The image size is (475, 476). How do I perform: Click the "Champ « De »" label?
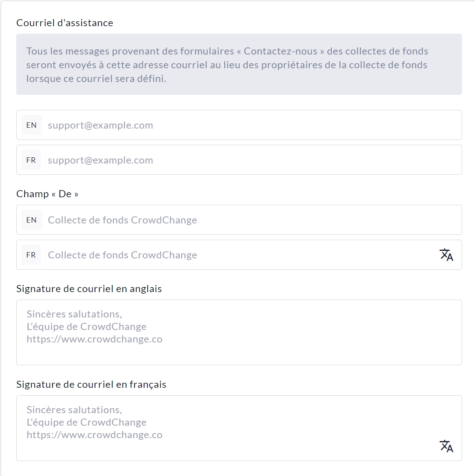(47, 194)
